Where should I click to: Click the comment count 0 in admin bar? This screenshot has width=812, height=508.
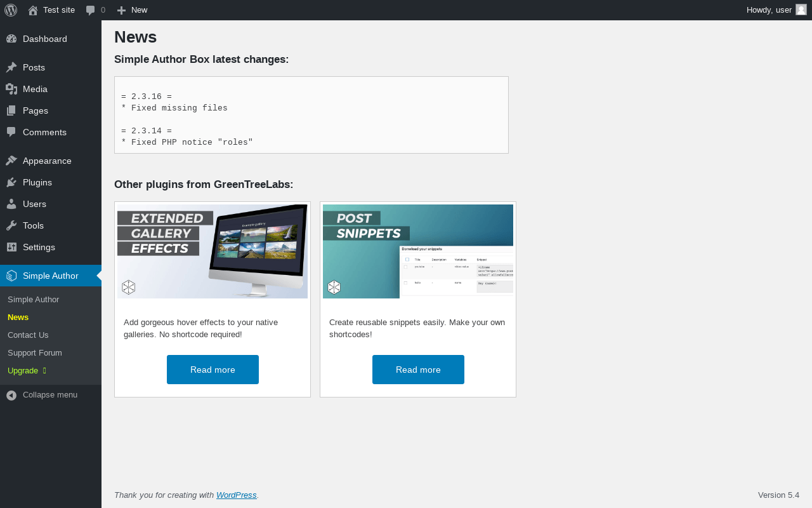tap(103, 10)
